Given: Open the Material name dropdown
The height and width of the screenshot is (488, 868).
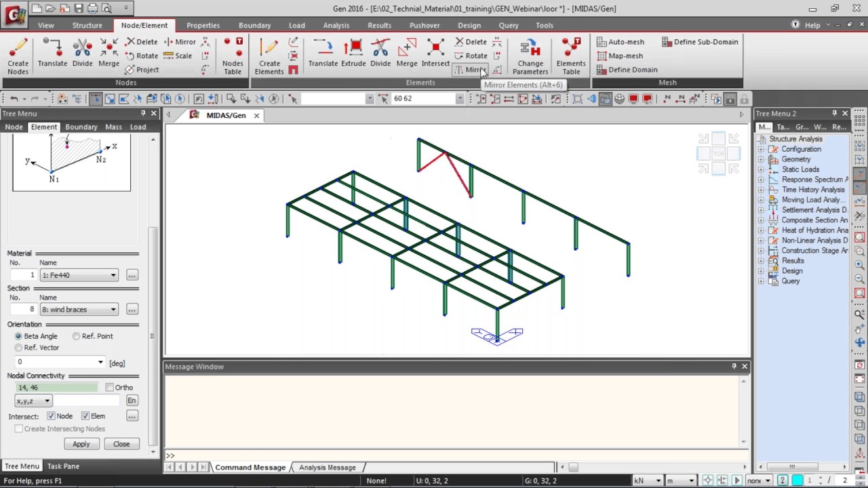Looking at the screenshot, I should point(113,275).
